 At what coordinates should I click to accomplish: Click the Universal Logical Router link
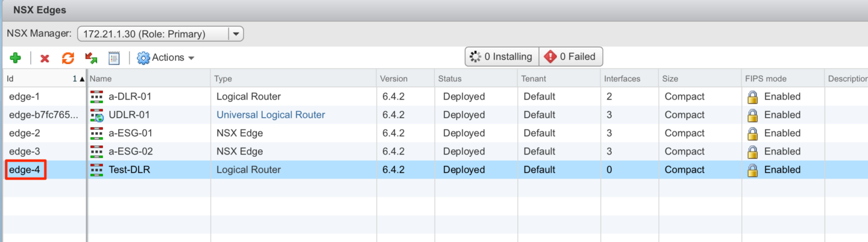click(271, 115)
